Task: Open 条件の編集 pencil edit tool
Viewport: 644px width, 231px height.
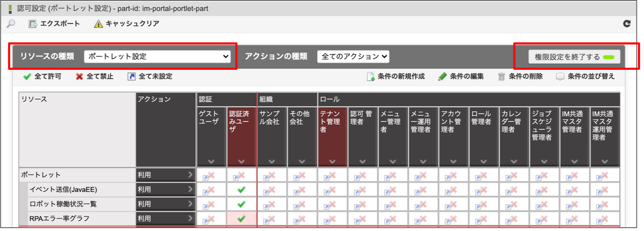Action: click(x=442, y=76)
